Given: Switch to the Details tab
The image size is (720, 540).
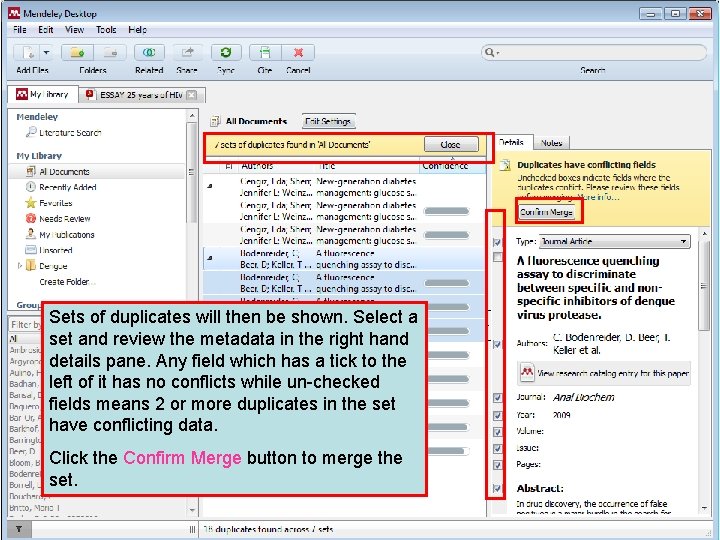Looking at the screenshot, I should [x=512, y=142].
